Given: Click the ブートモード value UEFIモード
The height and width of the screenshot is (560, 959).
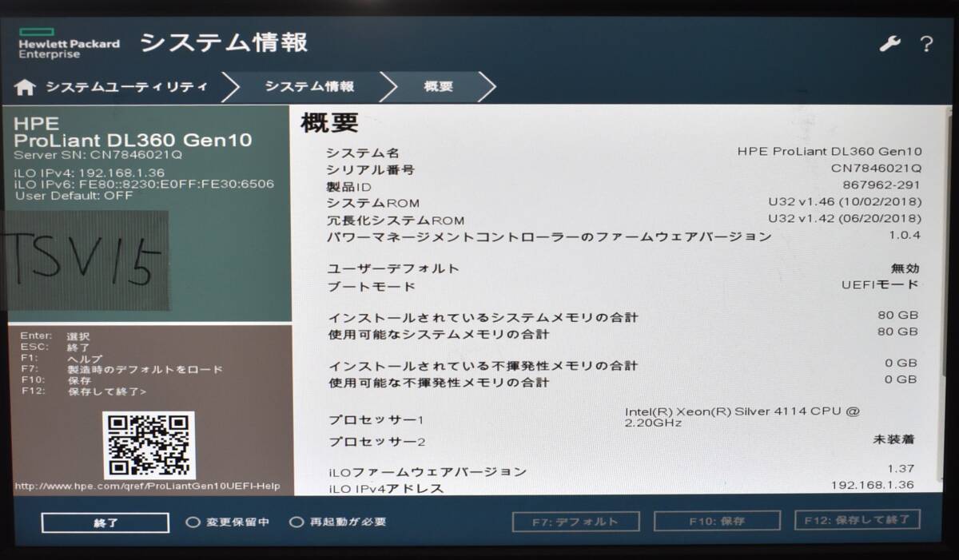Looking at the screenshot, I should [x=880, y=284].
